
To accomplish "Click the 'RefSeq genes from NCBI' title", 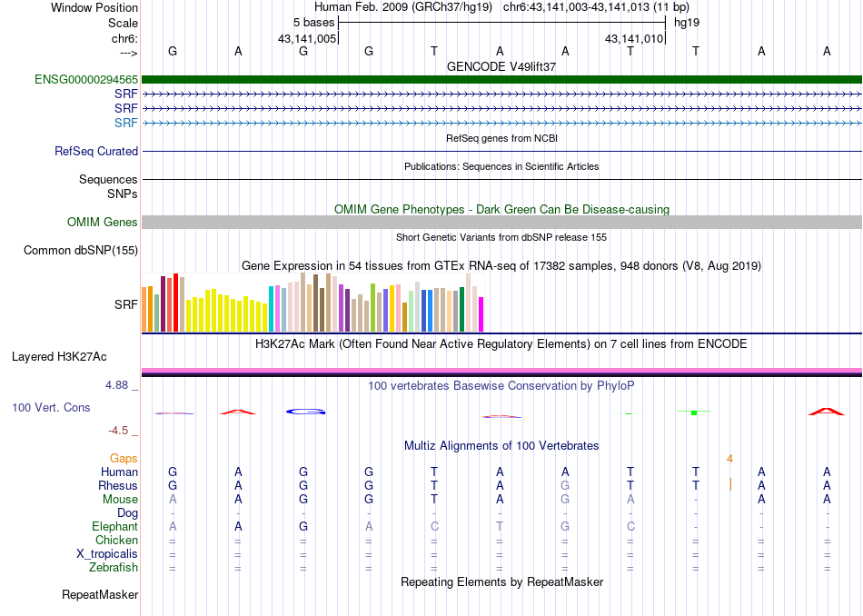I will coord(501,138).
